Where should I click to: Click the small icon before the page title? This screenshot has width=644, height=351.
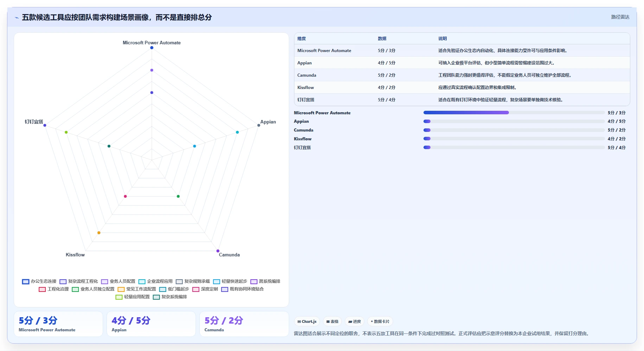point(17,18)
